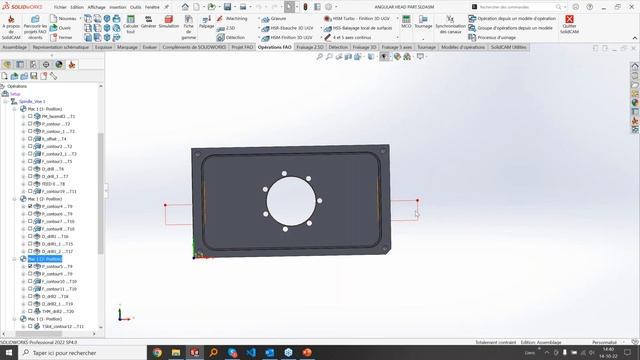Collapse the Mac 1 (2- Position) node
This screenshot has height=360, width=640.
tap(15, 199)
